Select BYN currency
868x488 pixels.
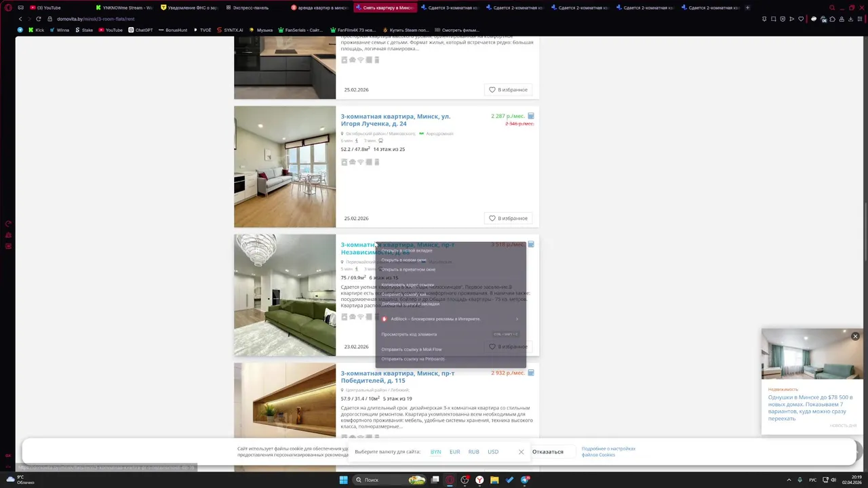435,451
